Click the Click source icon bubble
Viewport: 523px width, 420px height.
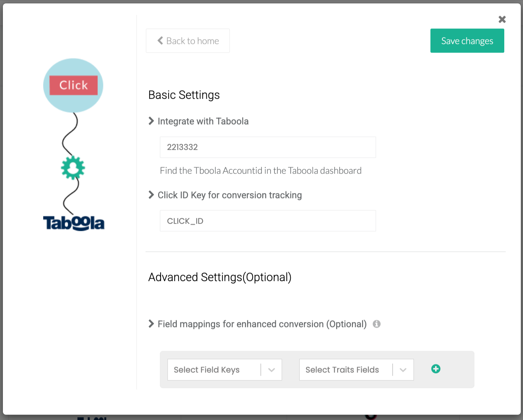click(73, 85)
